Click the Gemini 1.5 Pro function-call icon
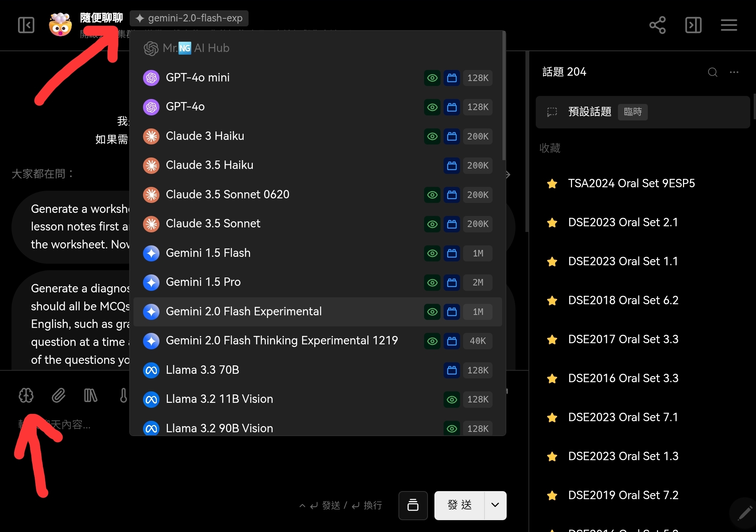 click(x=452, y=282)
